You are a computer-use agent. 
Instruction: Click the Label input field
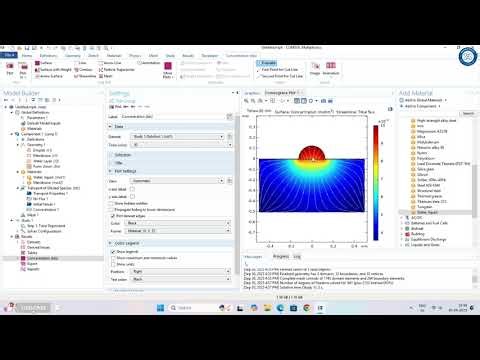pos(173,117)
